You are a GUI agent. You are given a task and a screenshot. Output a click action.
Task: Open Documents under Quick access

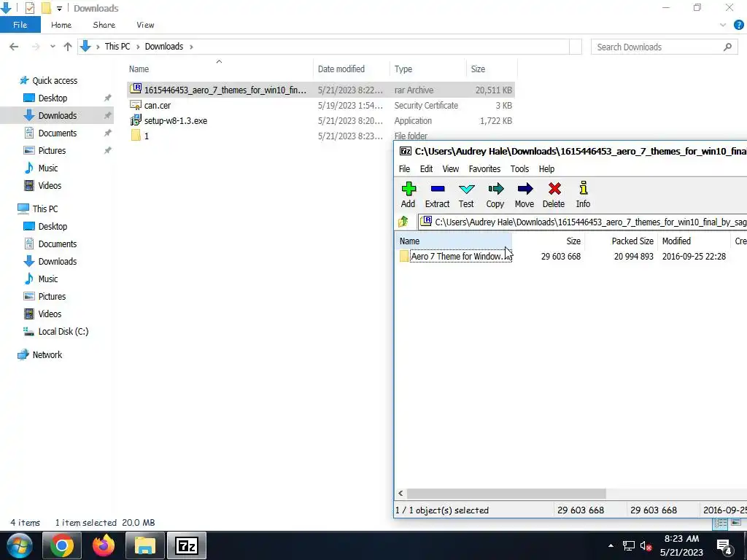[x=57, y=133]
